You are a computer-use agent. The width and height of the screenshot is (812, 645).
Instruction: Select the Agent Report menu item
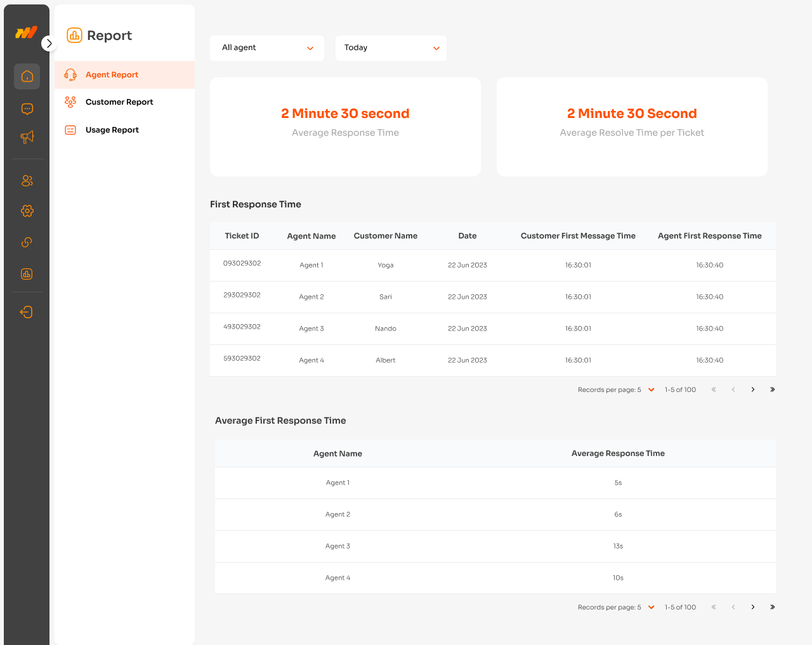pyautogui.click(x=112, y=75)
